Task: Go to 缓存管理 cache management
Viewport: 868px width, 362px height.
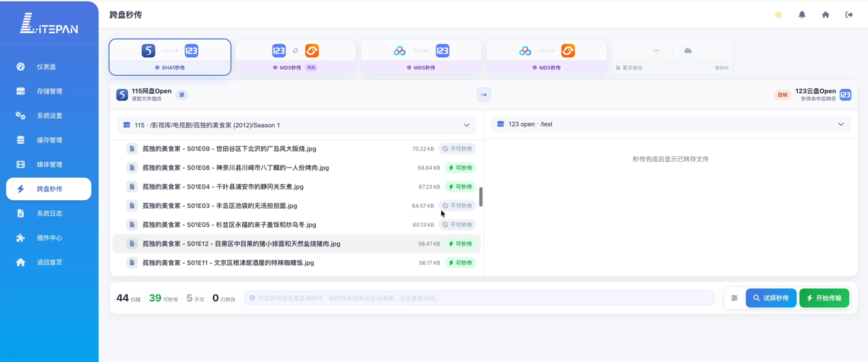Action: tap(48, 140)
